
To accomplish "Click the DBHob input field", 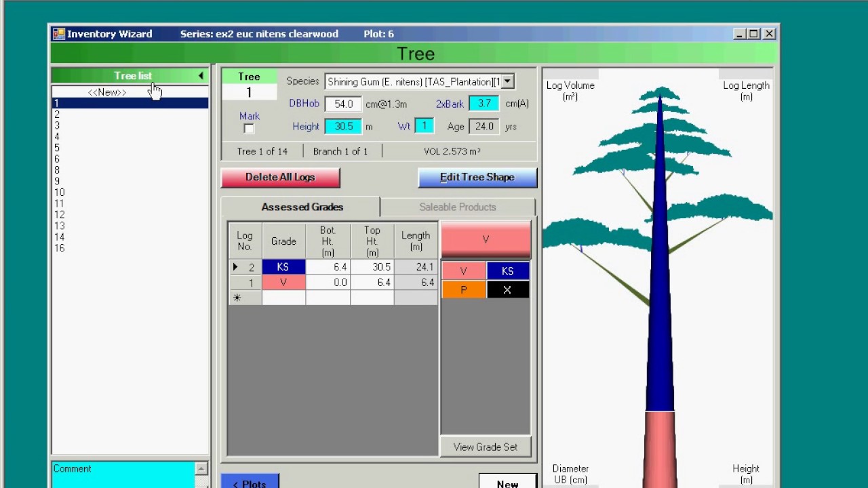I will tap(343, 104).
